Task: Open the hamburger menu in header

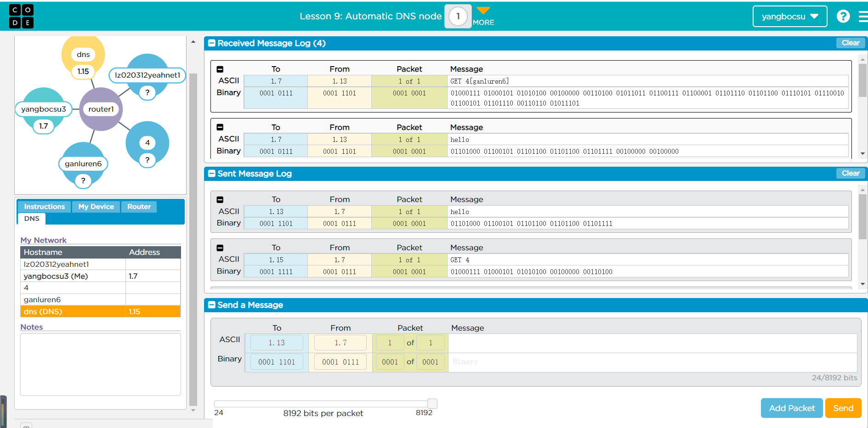Action: [x=863, y=17]
